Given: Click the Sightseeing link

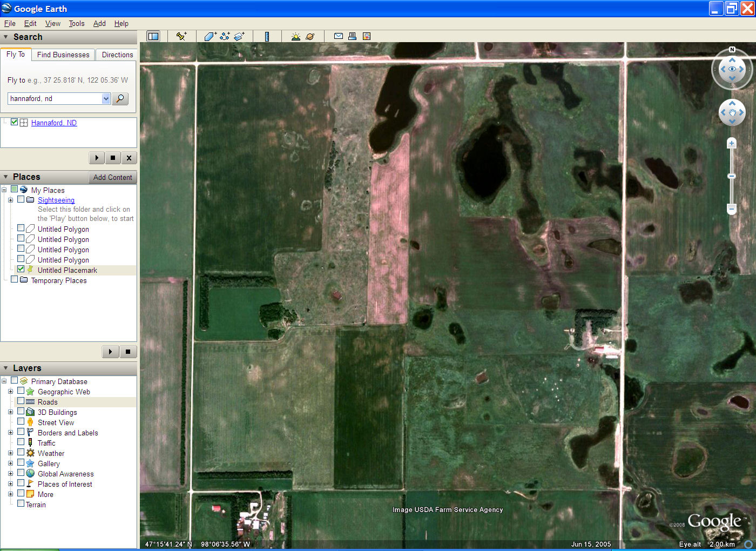Looking at the screenshot, I should (56, 200).
